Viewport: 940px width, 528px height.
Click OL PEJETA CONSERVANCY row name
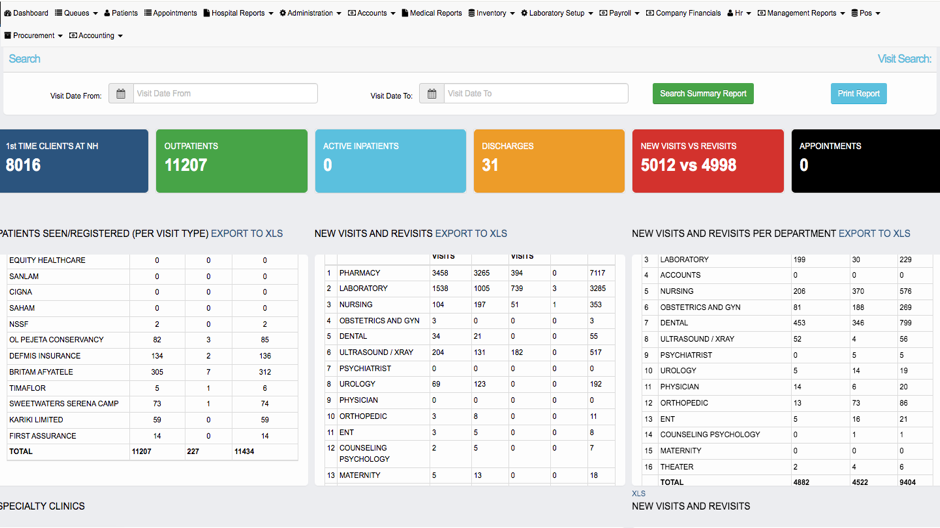[x=56, y=340]
